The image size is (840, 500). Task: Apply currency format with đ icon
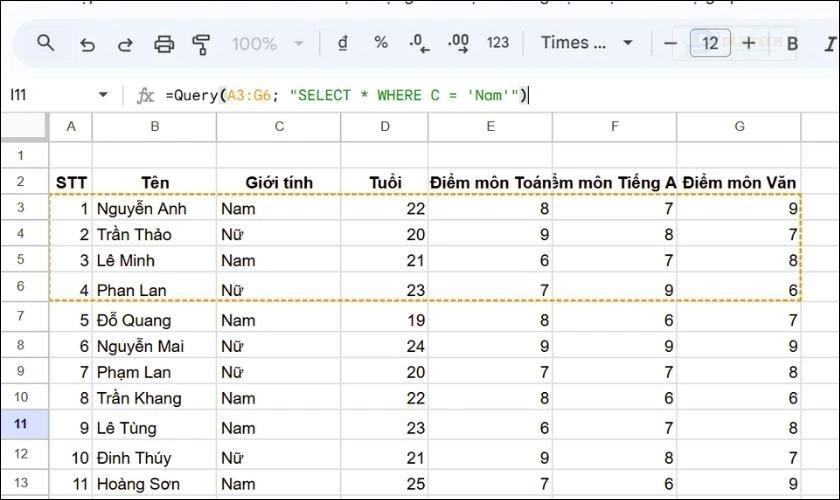pyautogui.click(x=343, y=43)
